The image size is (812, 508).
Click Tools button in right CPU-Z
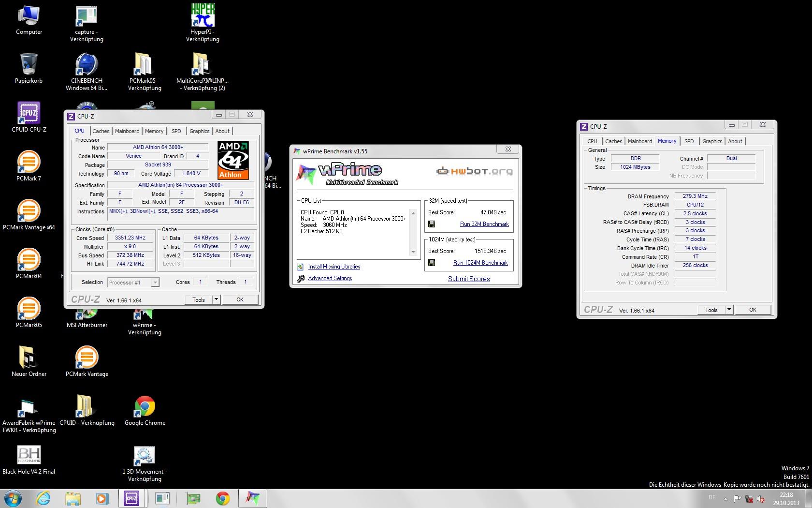click(x=711, y=310)
